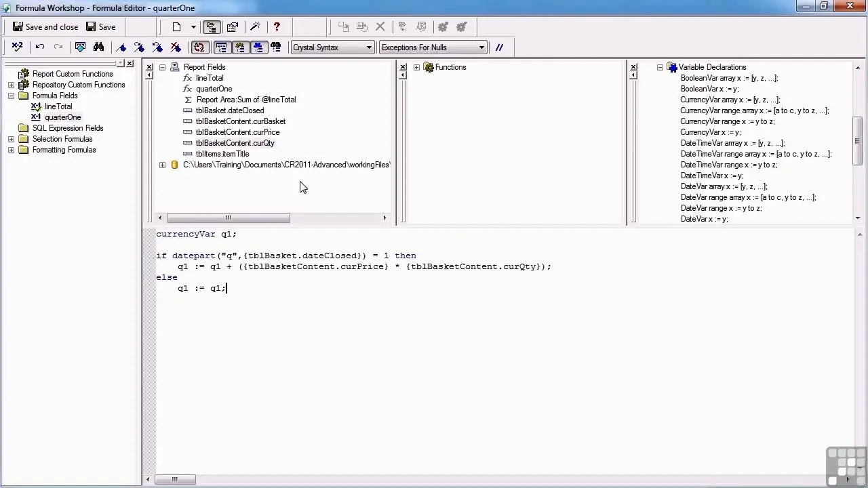Click the search results tree toolbar icon

coord(276,47)
